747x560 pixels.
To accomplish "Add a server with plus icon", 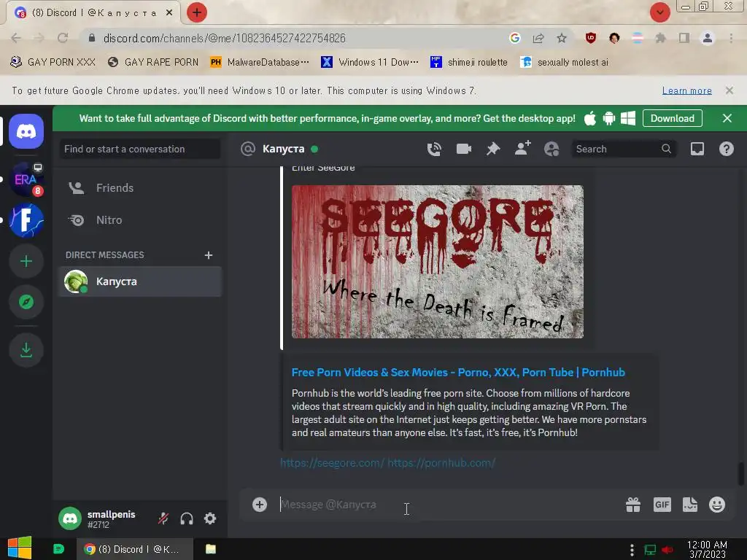I will click(x=26, y=261).
